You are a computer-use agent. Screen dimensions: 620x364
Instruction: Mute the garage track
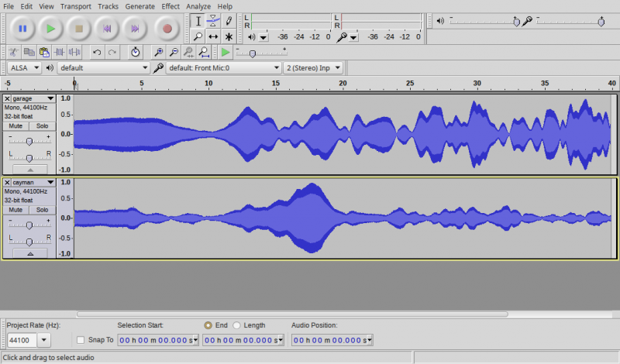pos(15,125)
